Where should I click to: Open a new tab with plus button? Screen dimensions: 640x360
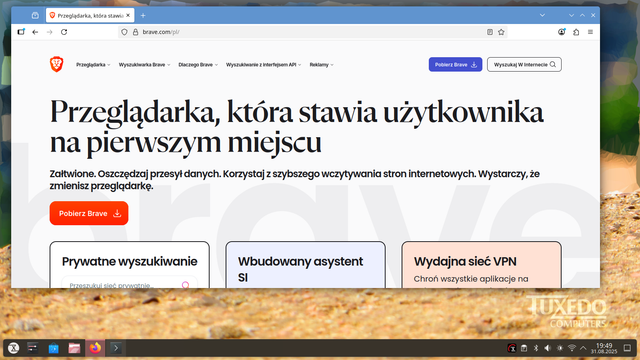(x=143, y=16)
